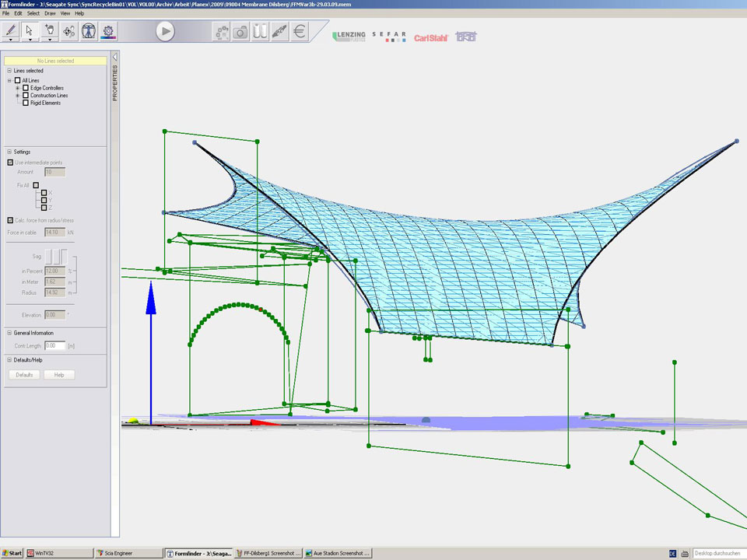Click the Cont. Length input field
The width and height of the screenshot is (747, 560).
click(x=54, y=345)
